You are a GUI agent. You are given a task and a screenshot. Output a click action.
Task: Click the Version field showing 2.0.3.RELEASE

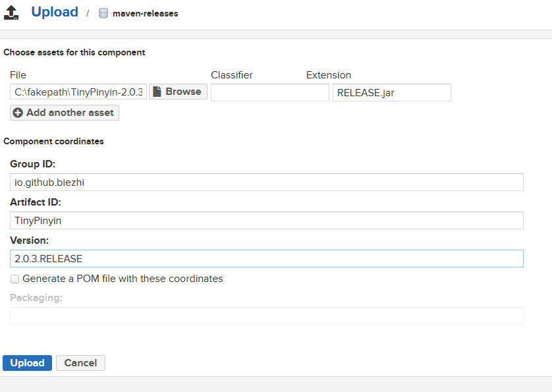tap(266, 259)
